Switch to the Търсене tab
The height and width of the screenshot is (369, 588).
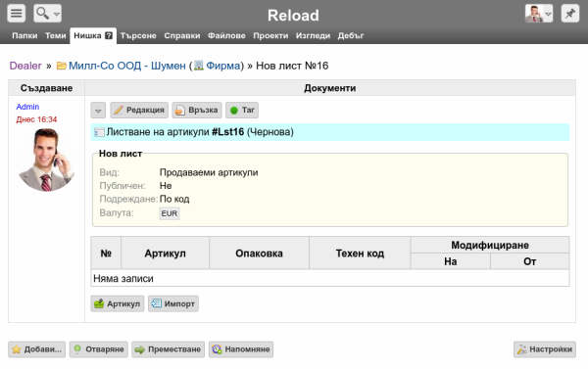138,35
